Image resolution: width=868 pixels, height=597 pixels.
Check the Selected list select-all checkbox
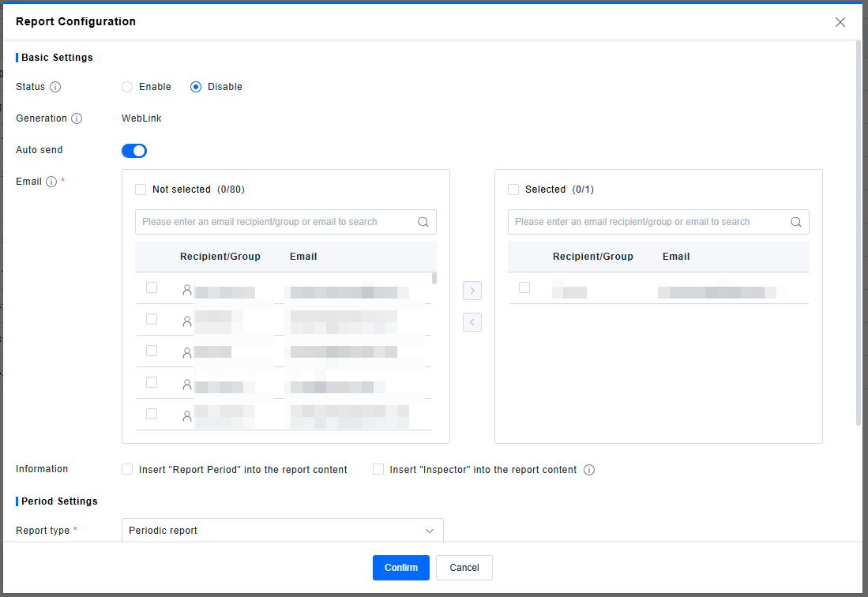pyautogui.click(x=513, y=190)
